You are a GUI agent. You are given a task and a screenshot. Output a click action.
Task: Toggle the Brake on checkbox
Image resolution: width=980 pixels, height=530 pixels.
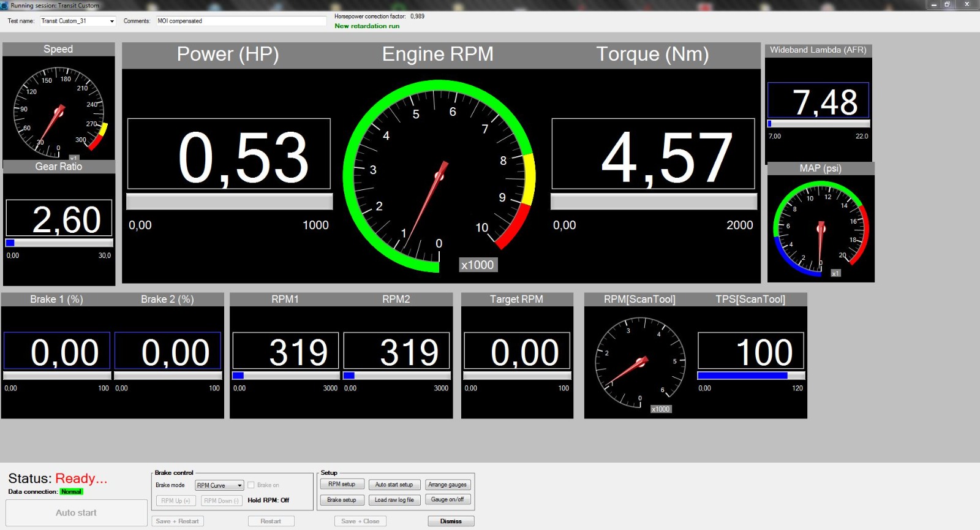[251, 485]
